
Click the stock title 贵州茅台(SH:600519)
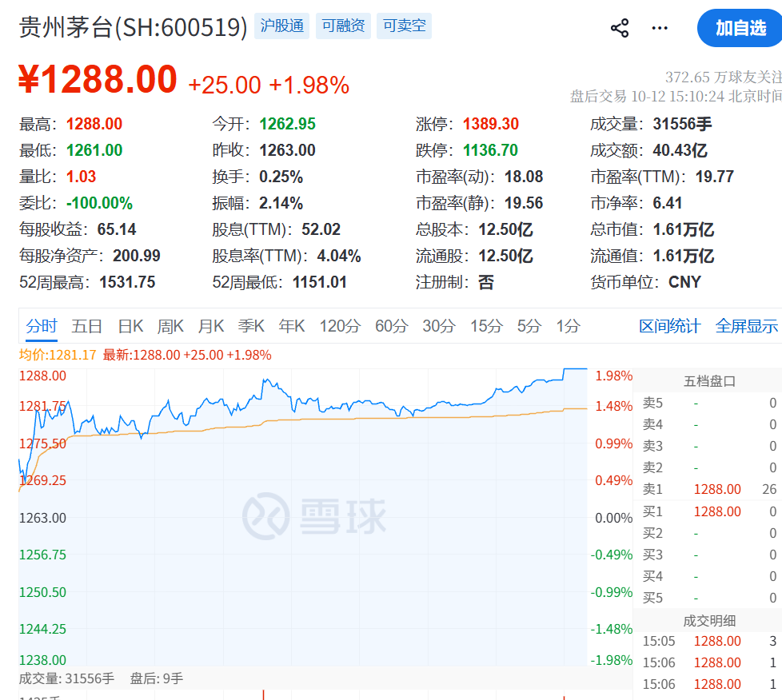[x=134, y=27]
